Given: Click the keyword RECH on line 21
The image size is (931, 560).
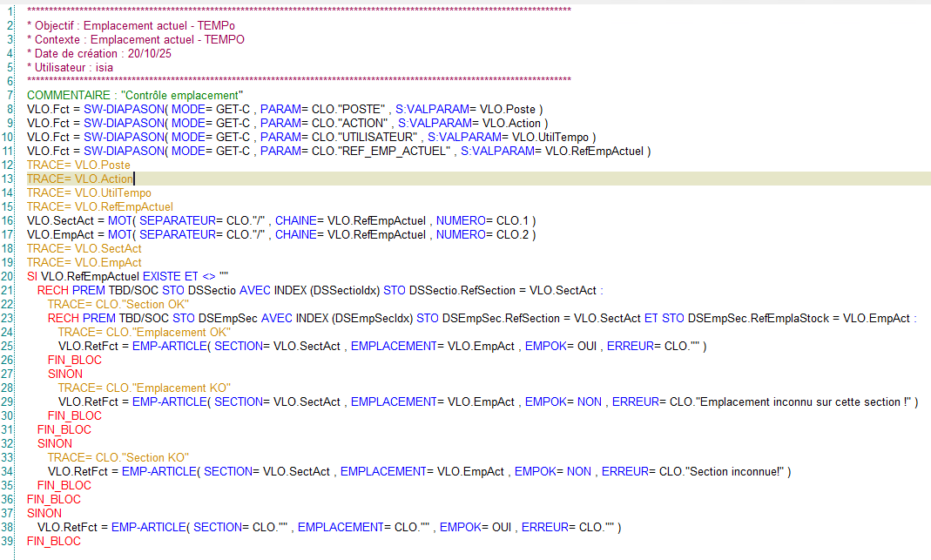Looking at the screenshot, I should [50, 290].
